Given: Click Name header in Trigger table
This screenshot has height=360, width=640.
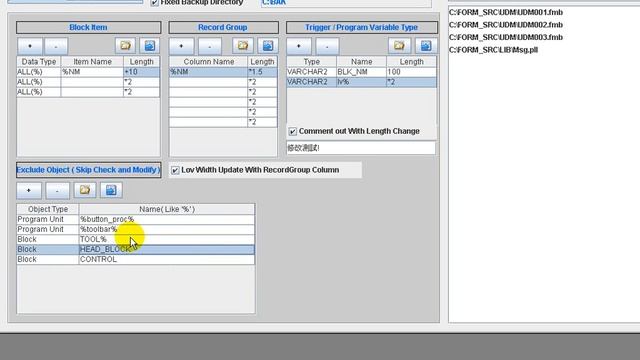Looking at the screenshot, I should tap(362, 62).
